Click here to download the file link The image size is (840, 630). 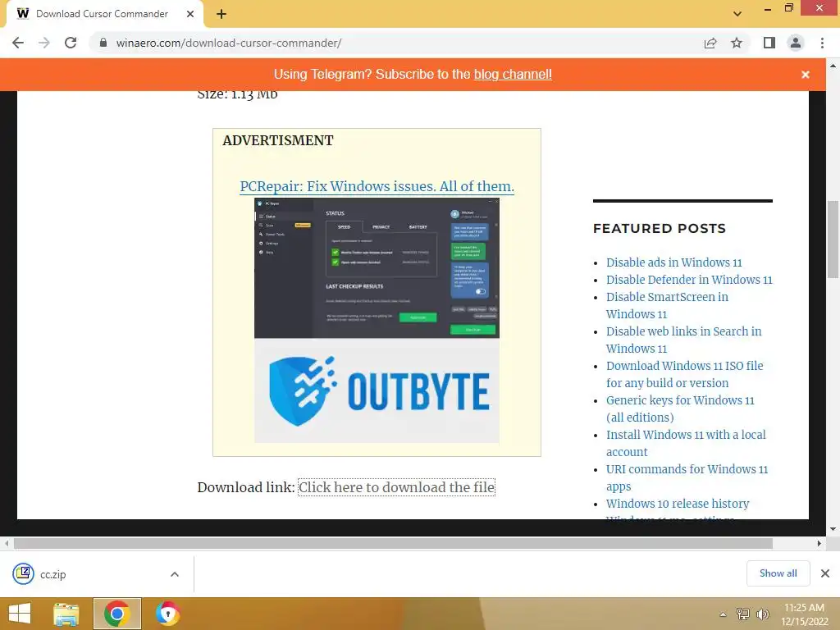point(396,487)
